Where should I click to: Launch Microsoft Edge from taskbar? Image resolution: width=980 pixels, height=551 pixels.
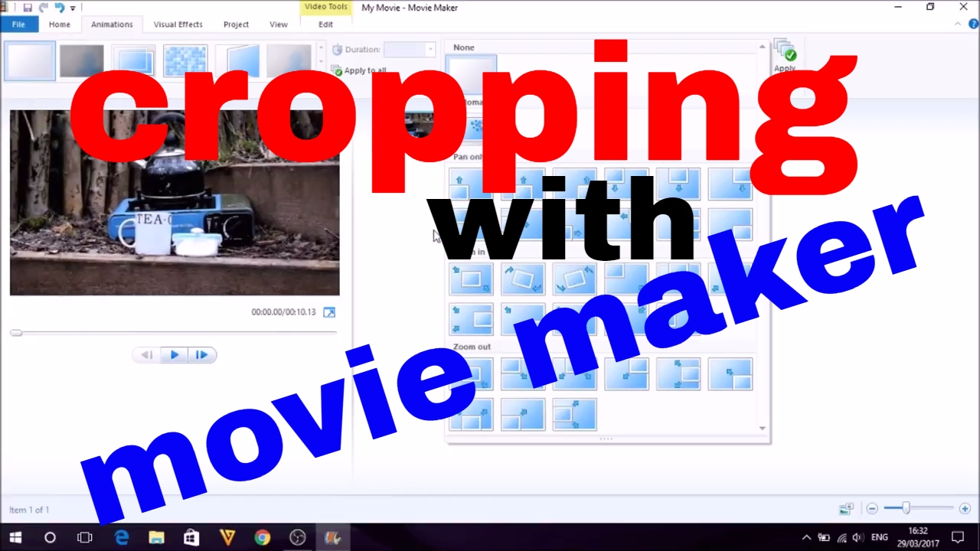pyautogui.click(x=122, y=537)
